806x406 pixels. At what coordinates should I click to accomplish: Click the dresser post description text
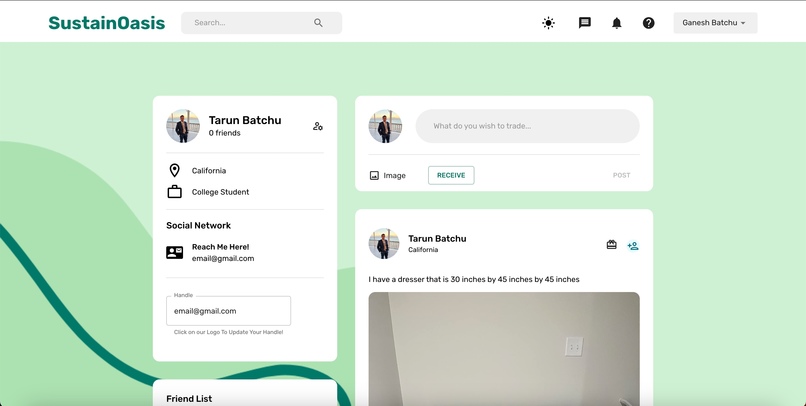[474, 280]
